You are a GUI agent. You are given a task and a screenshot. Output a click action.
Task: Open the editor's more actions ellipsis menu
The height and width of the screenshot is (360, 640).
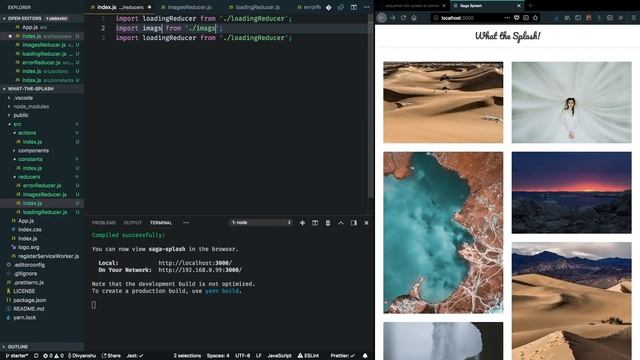coord(367,7)
